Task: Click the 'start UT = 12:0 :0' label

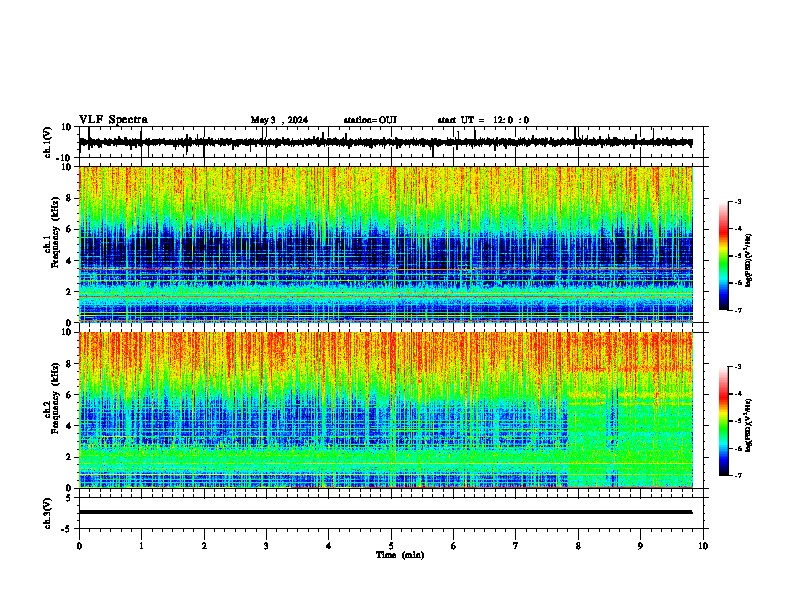Action: (483, 120)
